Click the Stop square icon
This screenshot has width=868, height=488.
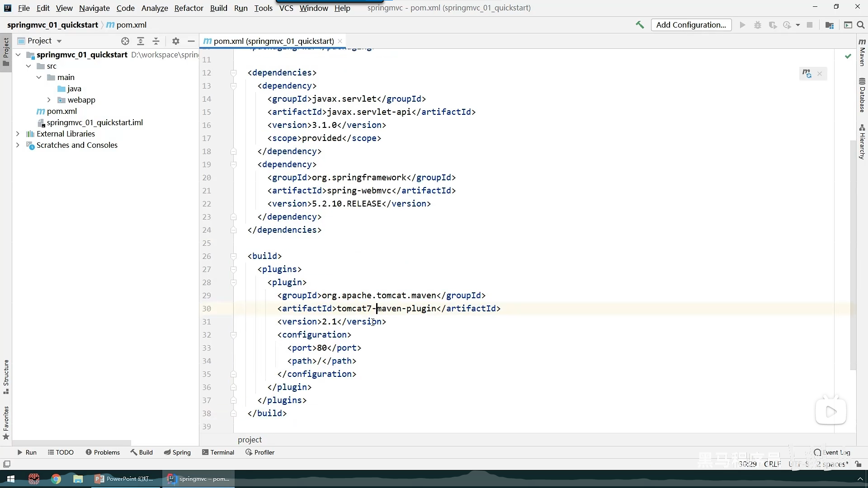(810, 25)
